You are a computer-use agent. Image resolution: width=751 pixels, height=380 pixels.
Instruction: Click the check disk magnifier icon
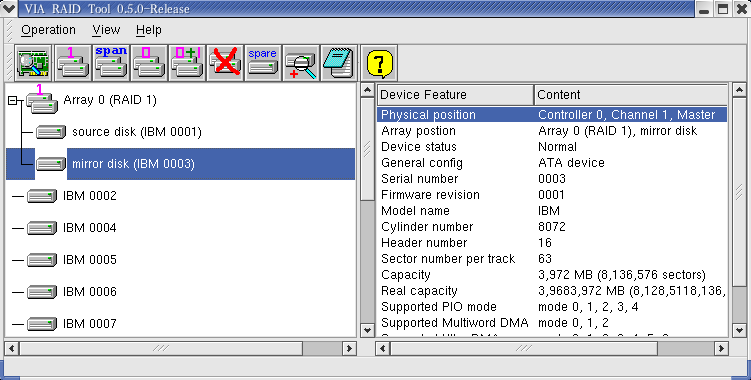coord(301,63)
